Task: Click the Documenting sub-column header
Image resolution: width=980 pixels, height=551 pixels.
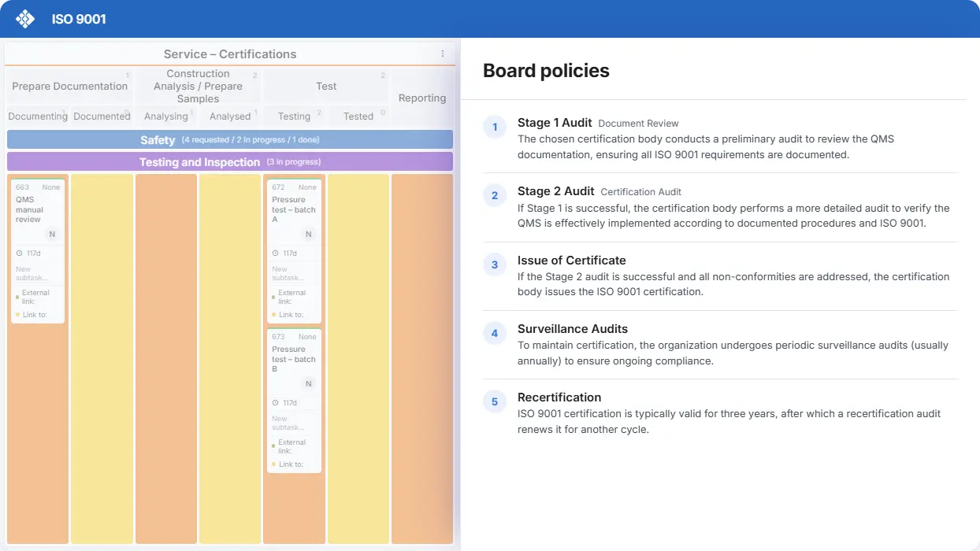Action: click(38, 116)
